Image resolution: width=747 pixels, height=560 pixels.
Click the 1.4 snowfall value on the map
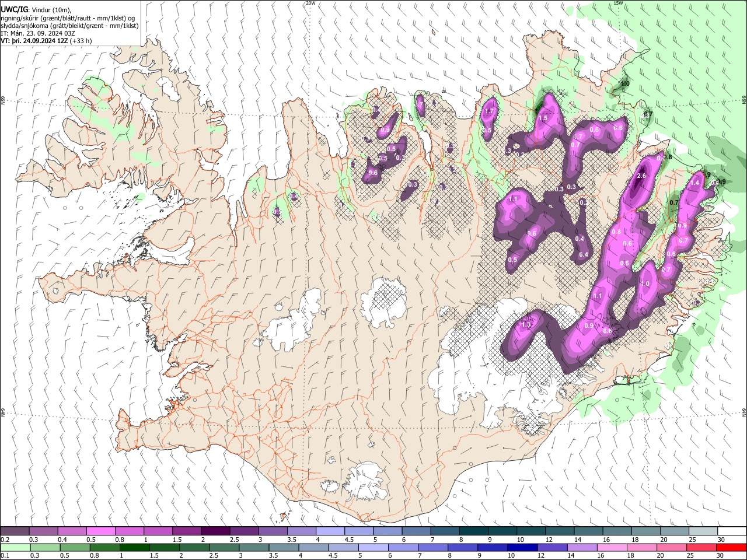point(694,183)
